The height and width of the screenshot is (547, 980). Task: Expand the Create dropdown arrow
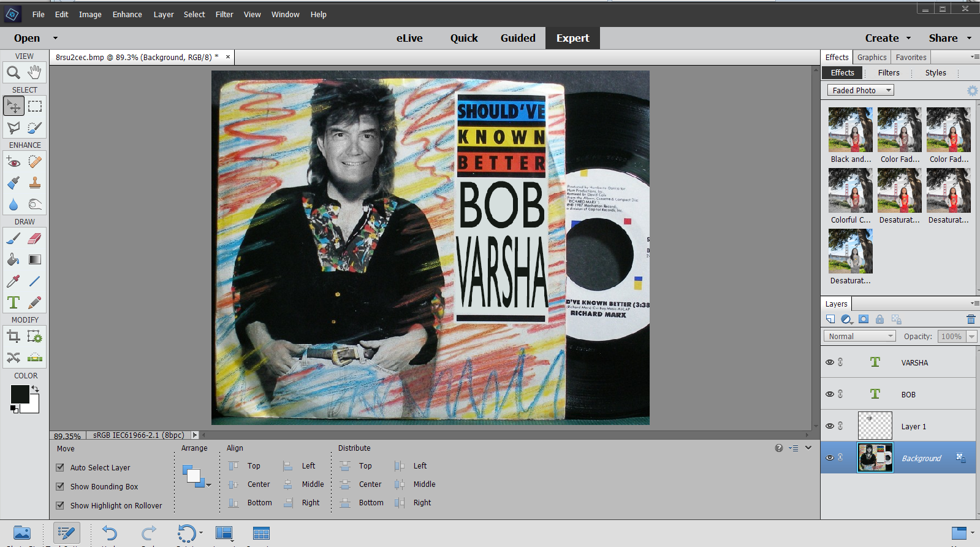coord(908,38)
